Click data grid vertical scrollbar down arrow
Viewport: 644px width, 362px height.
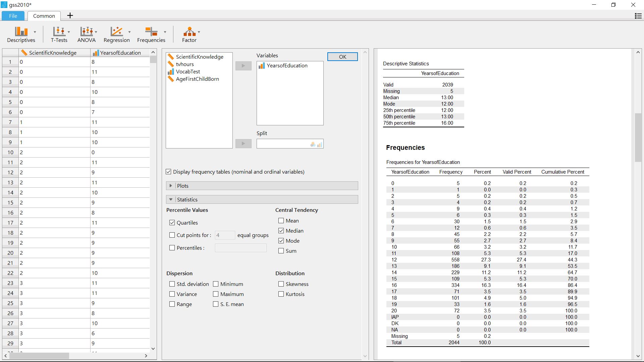(x=153, y=349)
